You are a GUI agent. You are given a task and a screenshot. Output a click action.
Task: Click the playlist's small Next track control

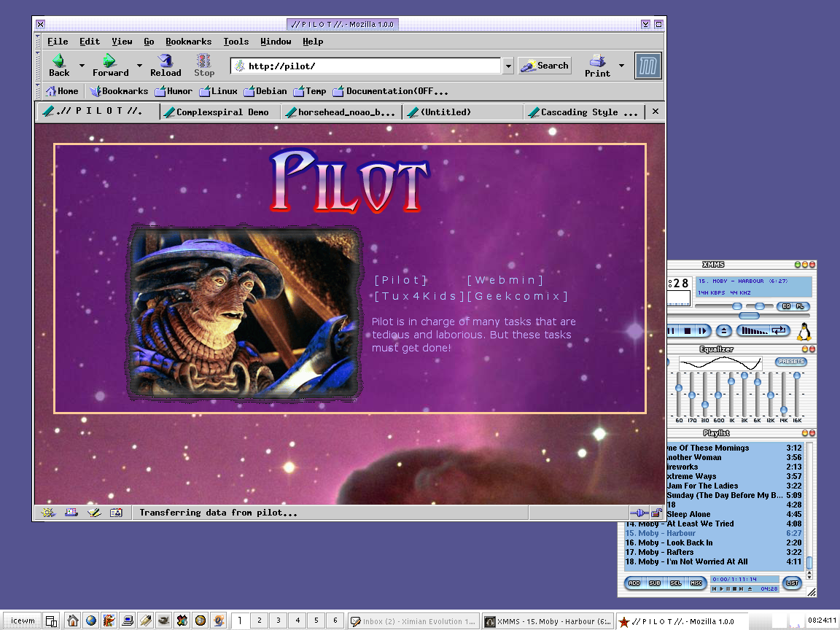pyautogui.click(x=742, y=588)
